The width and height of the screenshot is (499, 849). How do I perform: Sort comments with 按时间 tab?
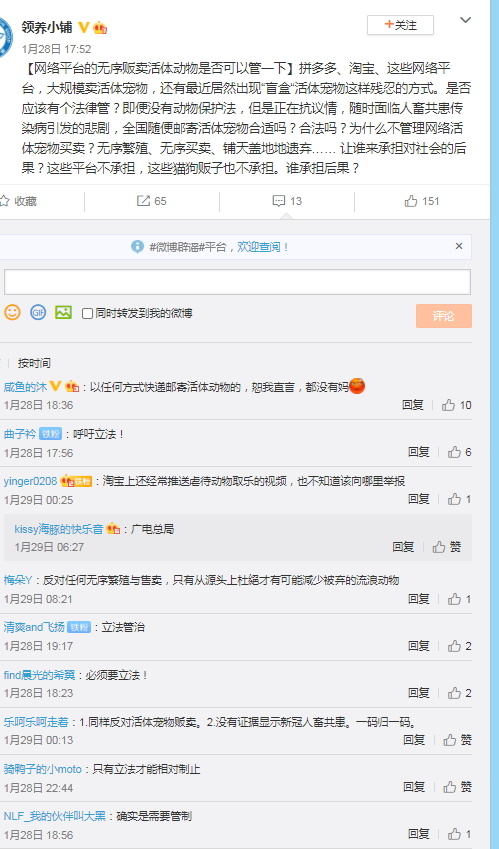[x=34, y=363]
